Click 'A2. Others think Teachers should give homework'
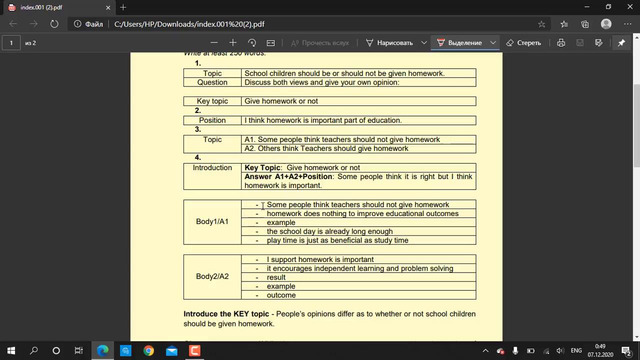The width and height of the screenshot is (640, 360). coord(326,148)
